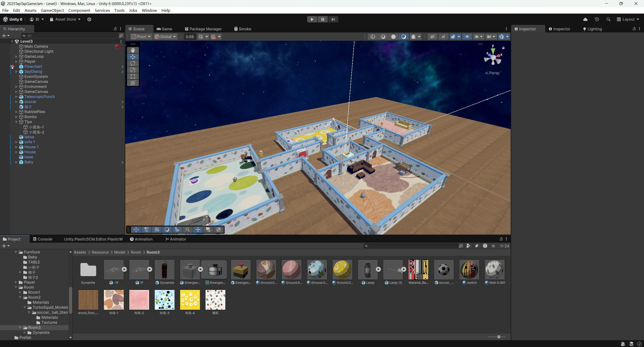Open the Pivot dropdown

coord(141,37)
